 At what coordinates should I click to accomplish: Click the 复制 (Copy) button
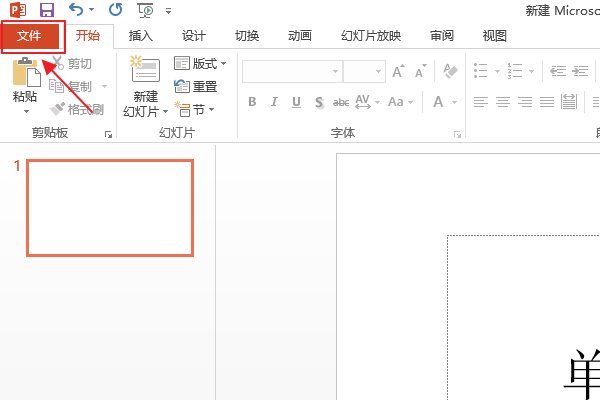coord(71,87)
